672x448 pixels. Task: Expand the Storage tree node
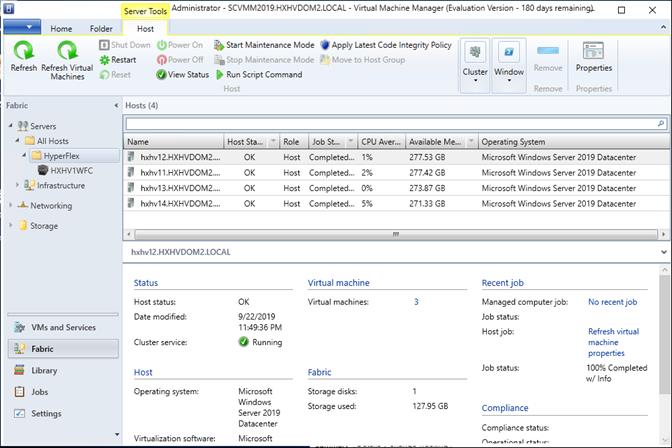(10, 225)
